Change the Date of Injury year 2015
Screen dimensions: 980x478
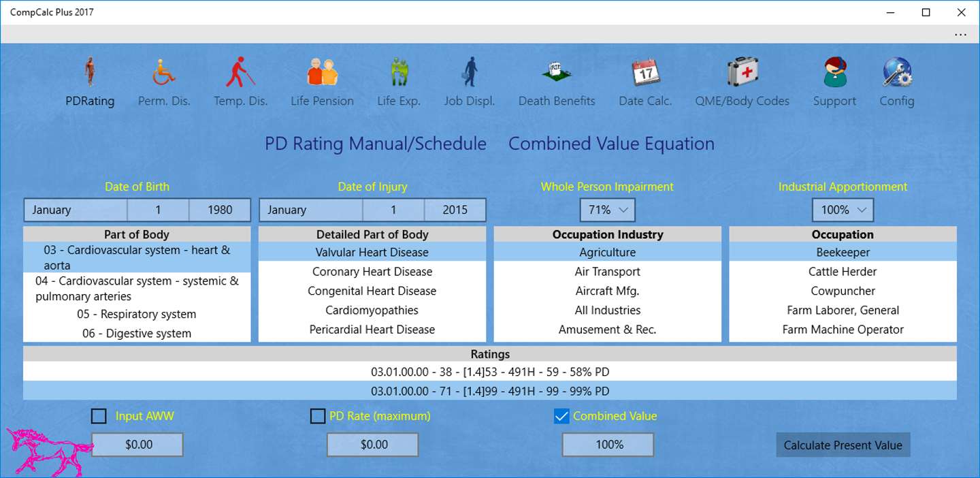pos(455,210)
